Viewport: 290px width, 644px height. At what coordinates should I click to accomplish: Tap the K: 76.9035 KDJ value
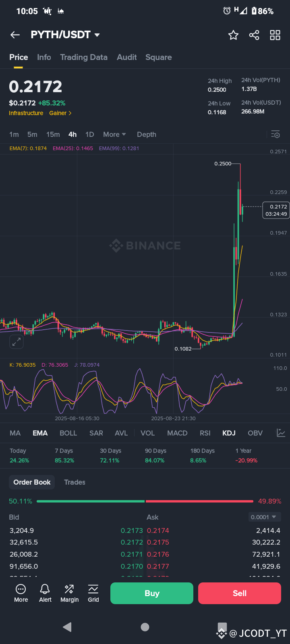coord(23,365)
